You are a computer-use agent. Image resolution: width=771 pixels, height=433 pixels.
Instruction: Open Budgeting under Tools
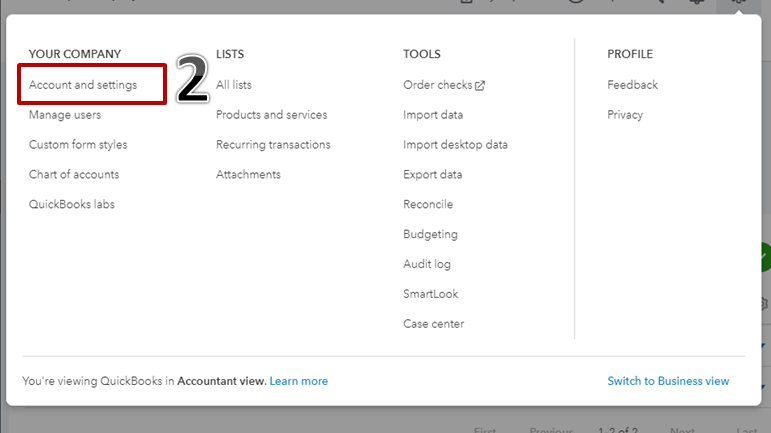[430, 235]
